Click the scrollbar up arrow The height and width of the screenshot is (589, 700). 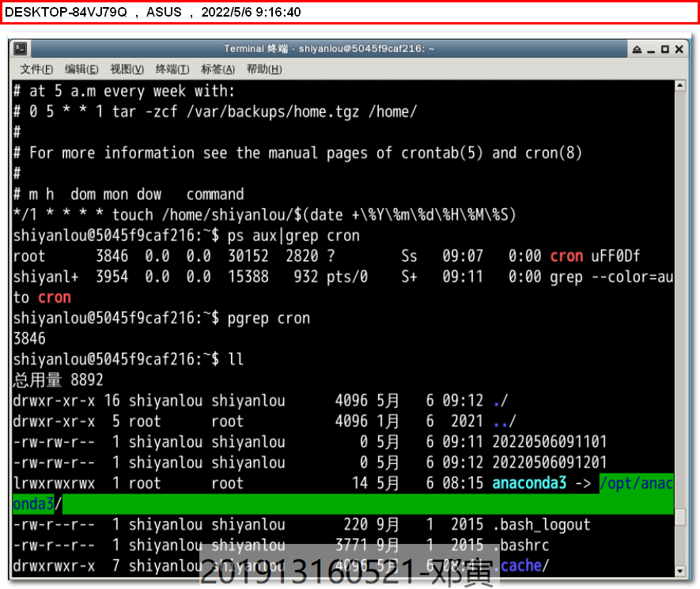tap(680, 85)
